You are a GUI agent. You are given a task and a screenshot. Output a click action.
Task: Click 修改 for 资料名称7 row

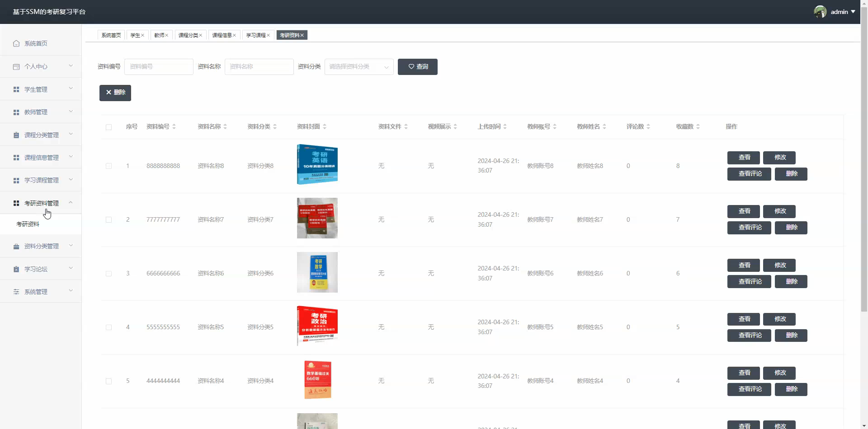click(779, 211)
